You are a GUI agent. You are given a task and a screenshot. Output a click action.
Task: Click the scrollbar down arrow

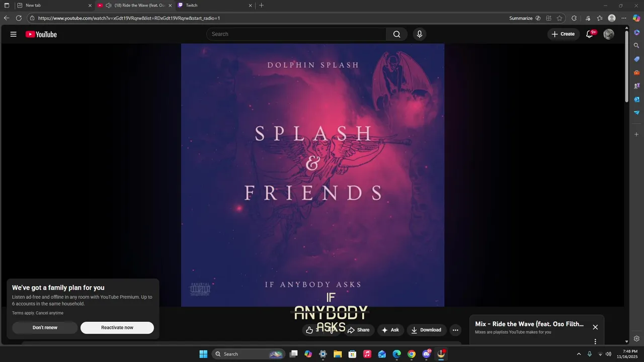pos(626,342)
